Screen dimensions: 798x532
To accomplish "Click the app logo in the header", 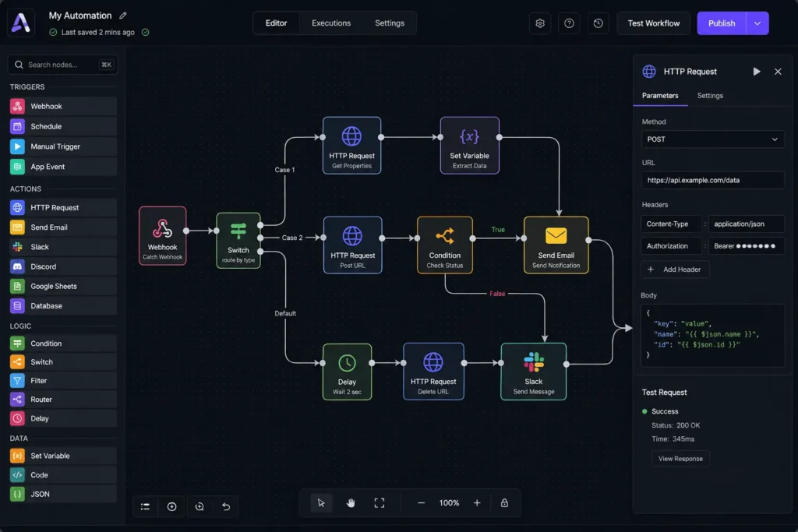I will pos(21,23).
